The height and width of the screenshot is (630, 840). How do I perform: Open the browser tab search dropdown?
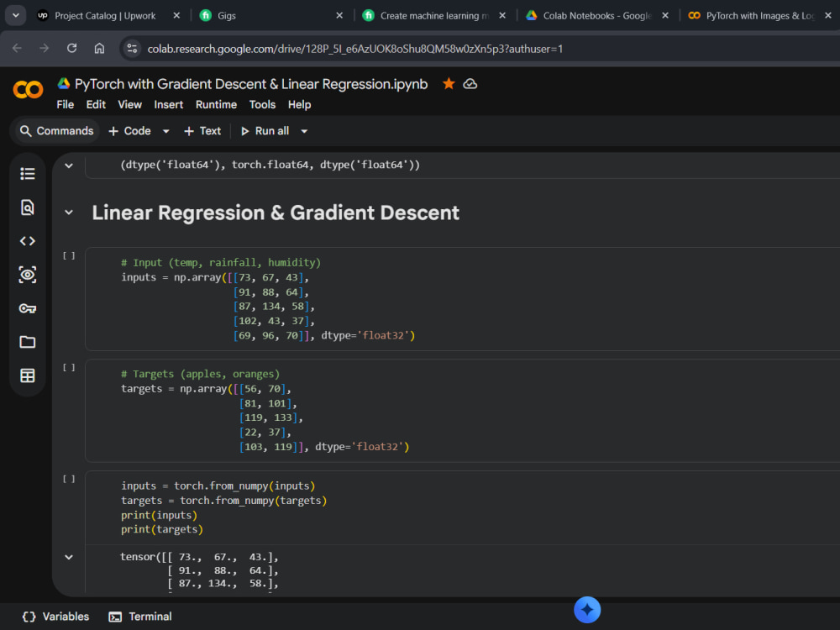[15, 15]
